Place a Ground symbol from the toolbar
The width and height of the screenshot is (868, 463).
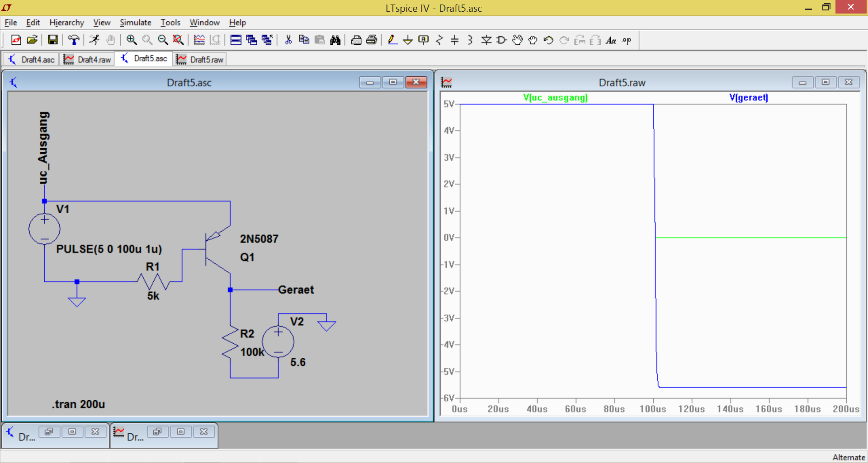(x=408, y=40)
